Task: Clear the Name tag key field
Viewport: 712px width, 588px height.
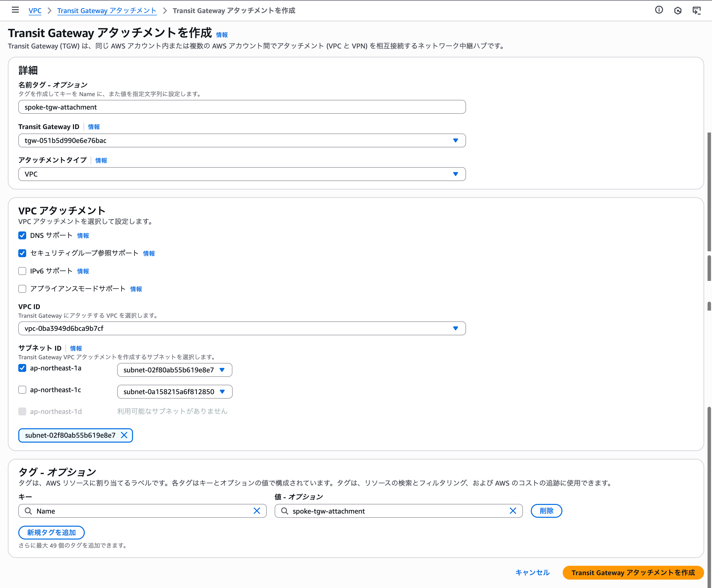Action: point(257,511)
